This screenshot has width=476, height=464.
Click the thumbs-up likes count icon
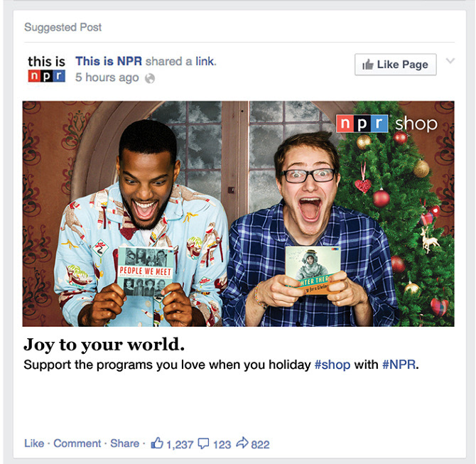157,443
